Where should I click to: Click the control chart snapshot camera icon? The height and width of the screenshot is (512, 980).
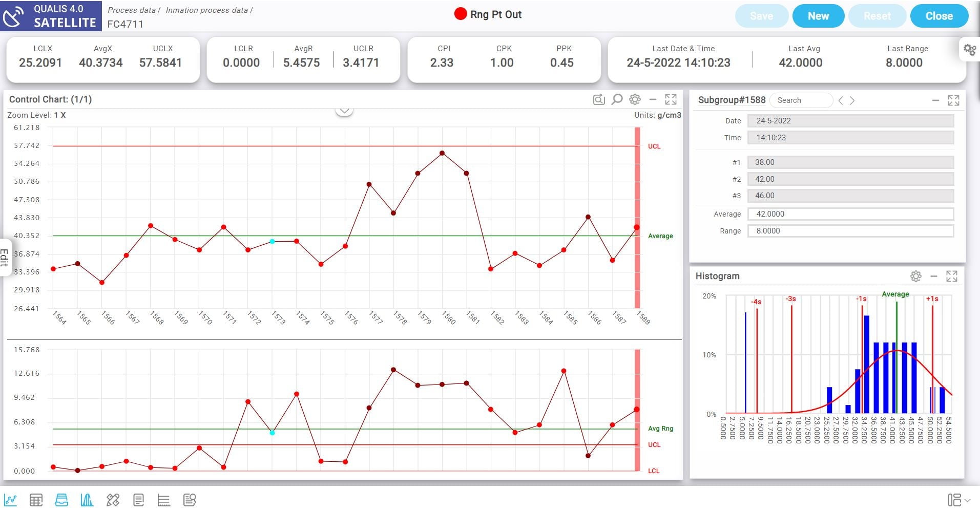(x=598, y=99)
